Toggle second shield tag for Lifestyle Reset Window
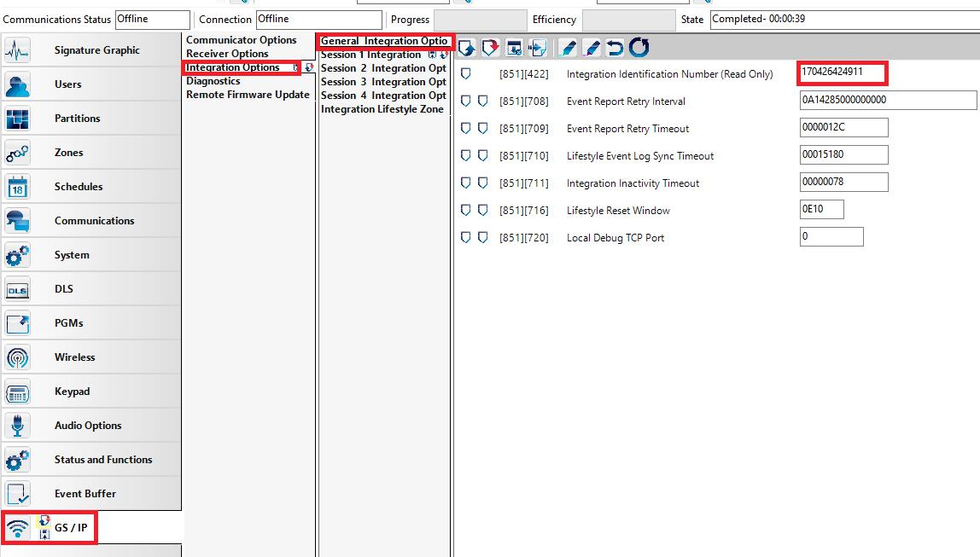This screenshot has width=980, height=557. click(482, 211)
